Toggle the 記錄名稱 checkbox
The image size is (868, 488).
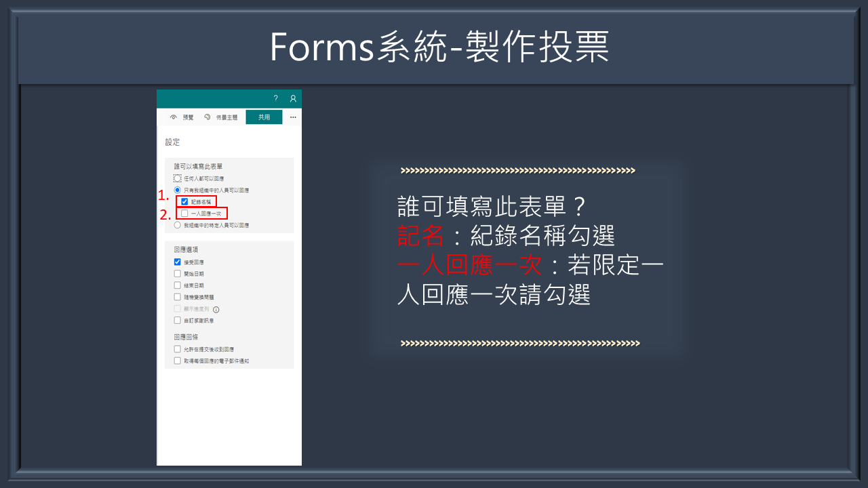click(x=184, y=201)
